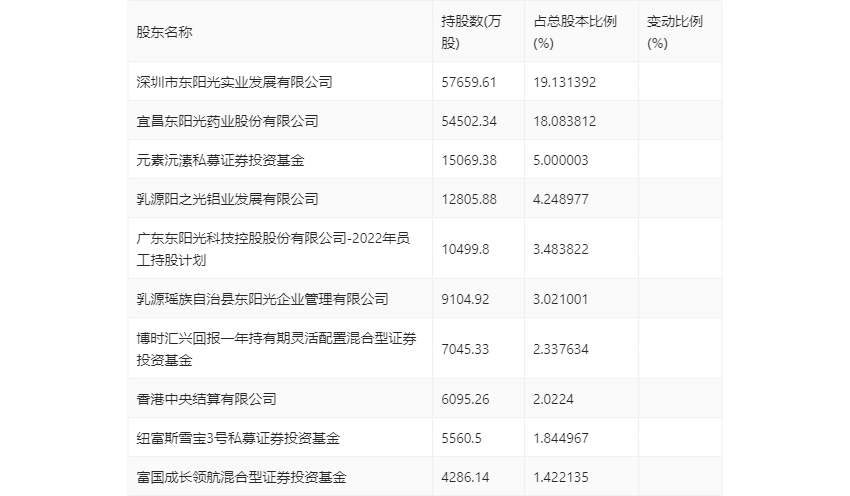The image size is (850, 496).
Task: Select the 2022年员工持股计划 shareholder name
Action: click(x=273, y=249)
